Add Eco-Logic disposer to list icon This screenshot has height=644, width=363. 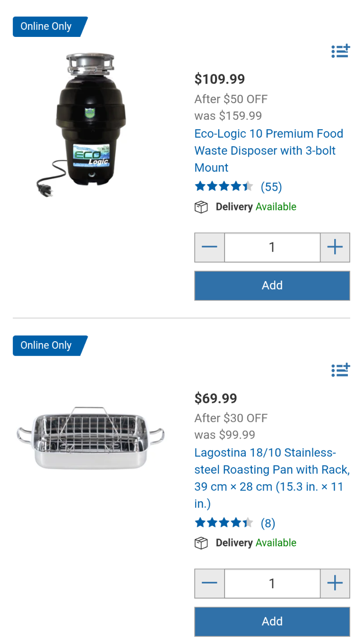coord(340,51)
